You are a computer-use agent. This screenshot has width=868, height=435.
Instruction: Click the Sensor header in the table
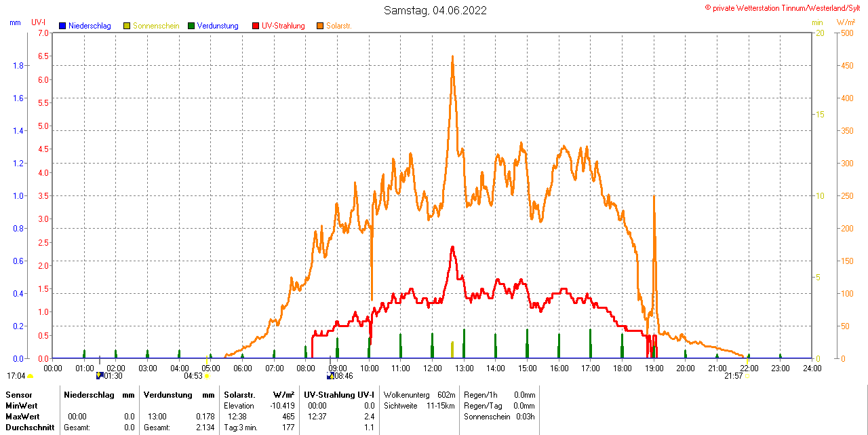pos(19,395)
